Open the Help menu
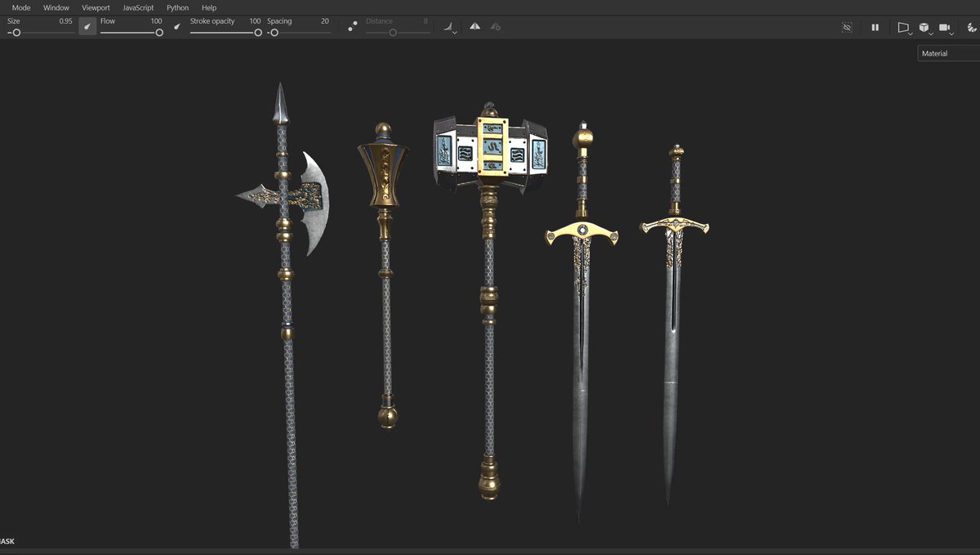Image resolution: width=980 pixels, height=555 pixels. pos(209,7)
